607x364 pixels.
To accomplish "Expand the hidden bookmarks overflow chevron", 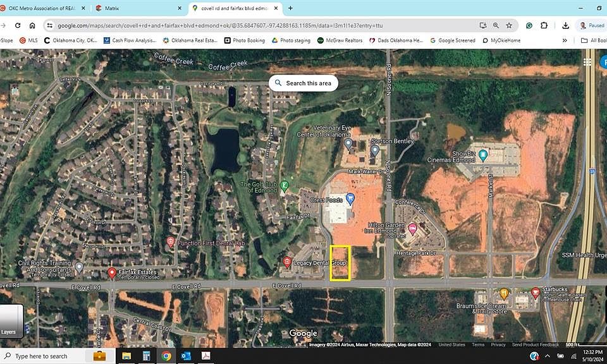I will tap(565, 40).
